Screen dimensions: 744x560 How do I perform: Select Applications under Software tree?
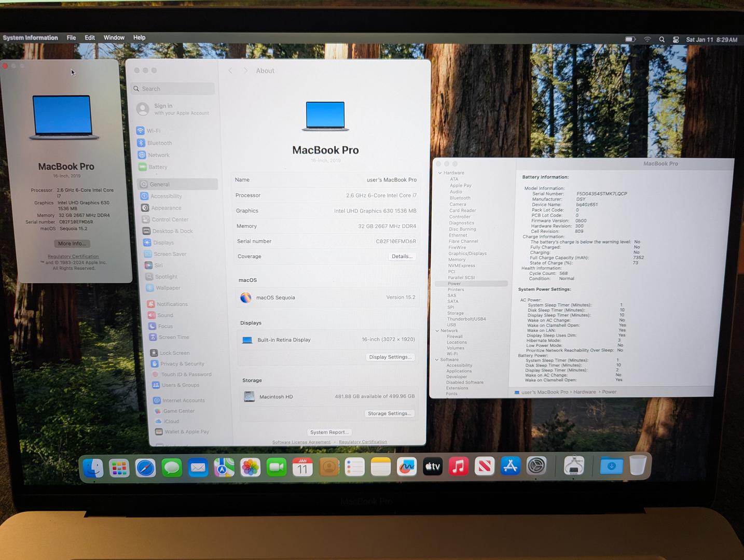(459, 371)
